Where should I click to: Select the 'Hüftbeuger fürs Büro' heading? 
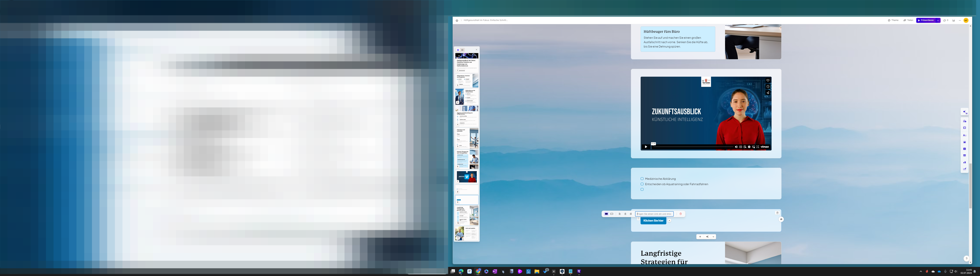661,32
